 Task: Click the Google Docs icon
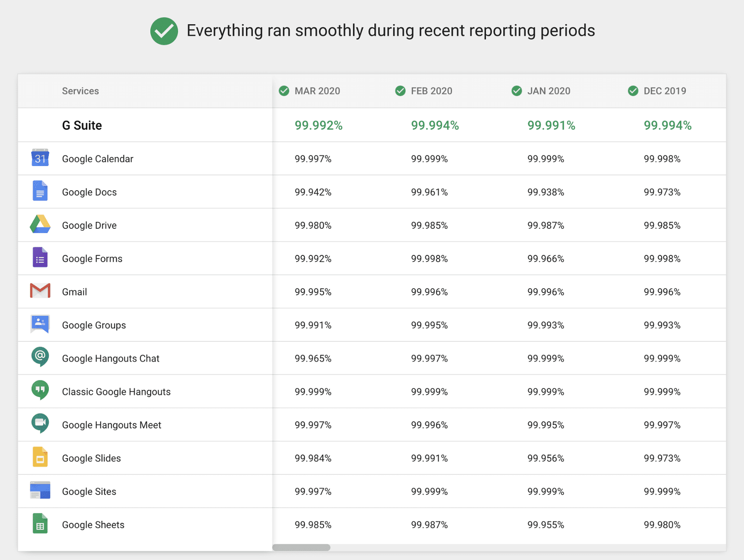[40, 191]
